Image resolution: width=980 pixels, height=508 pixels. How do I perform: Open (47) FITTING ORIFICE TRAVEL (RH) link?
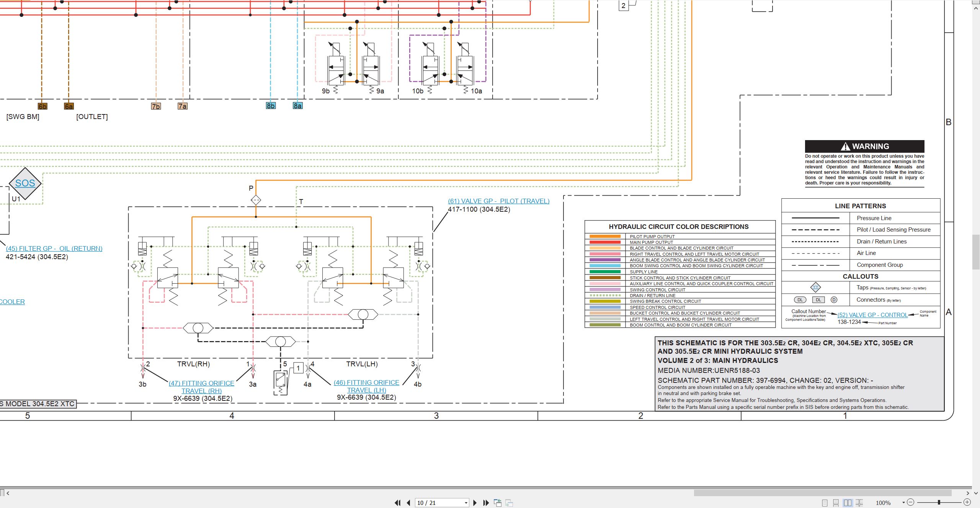coord(201,387)
